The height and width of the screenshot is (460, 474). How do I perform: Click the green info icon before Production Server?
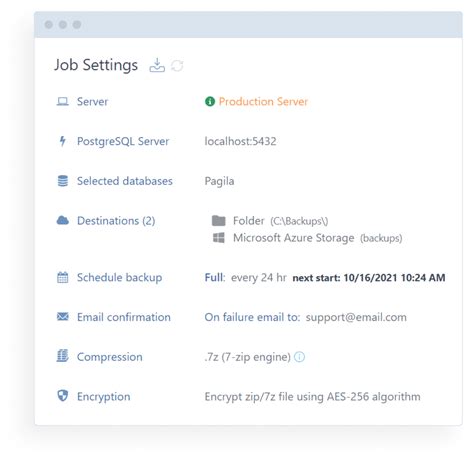(x=210, y=101)
